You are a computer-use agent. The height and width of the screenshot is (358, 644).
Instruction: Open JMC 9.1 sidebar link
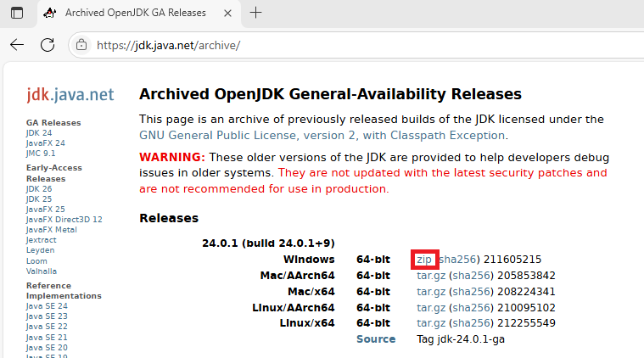[x=41, y=154]
